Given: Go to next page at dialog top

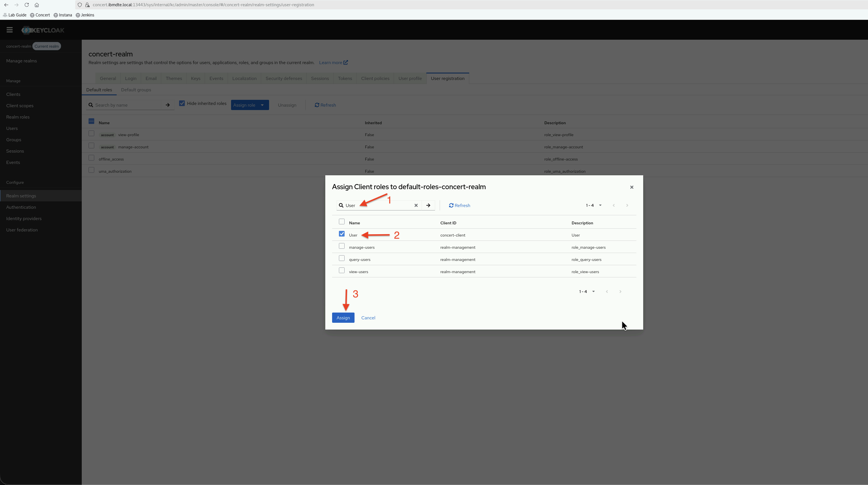Looking at the screenshot, I should click(x=627, y=205).
